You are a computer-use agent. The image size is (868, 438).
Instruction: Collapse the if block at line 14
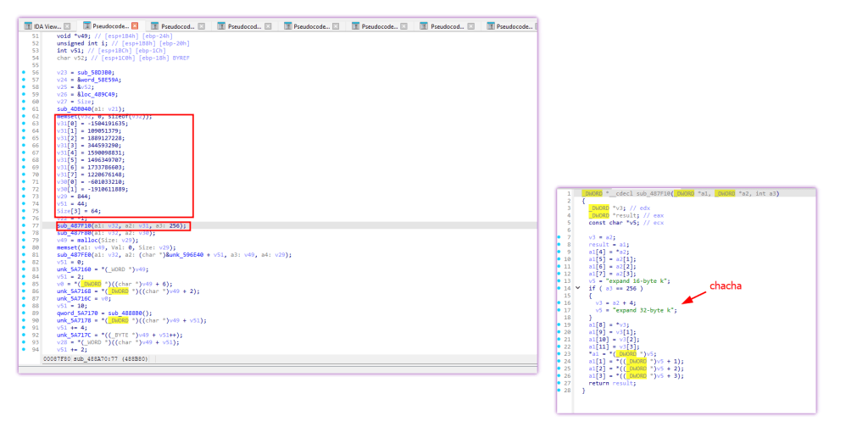click(x=578, y=288)
